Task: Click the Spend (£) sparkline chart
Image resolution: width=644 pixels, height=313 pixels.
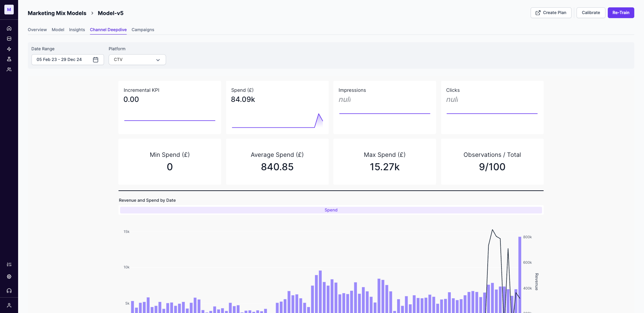Action: click(x=277, y=121)
